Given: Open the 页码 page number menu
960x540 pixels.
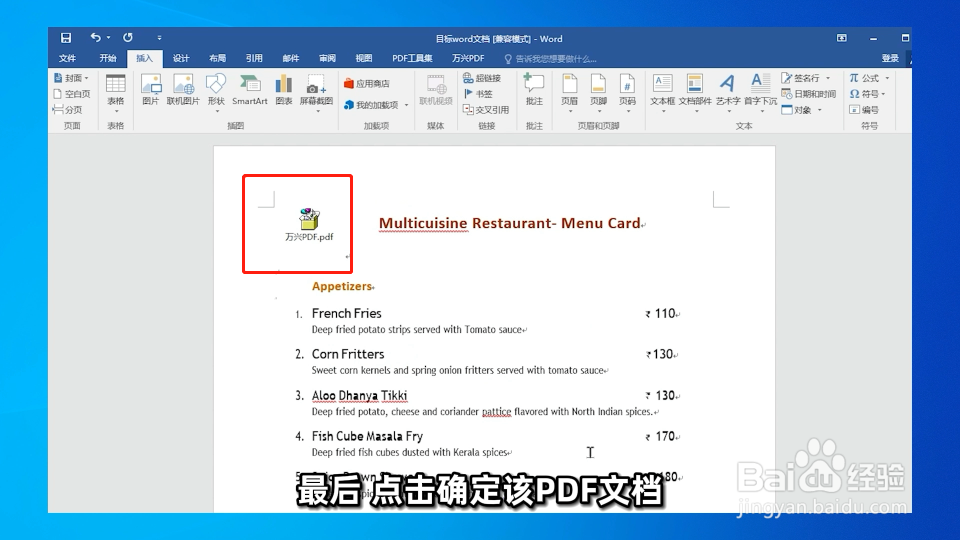Looking at the screenshot, I should pyautogui.click(x=627, y=92).
